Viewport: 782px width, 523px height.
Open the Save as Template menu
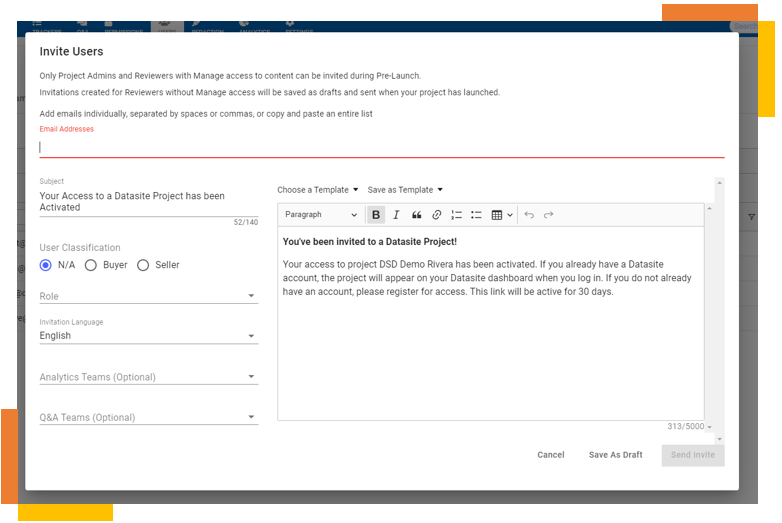pos(404,190)
